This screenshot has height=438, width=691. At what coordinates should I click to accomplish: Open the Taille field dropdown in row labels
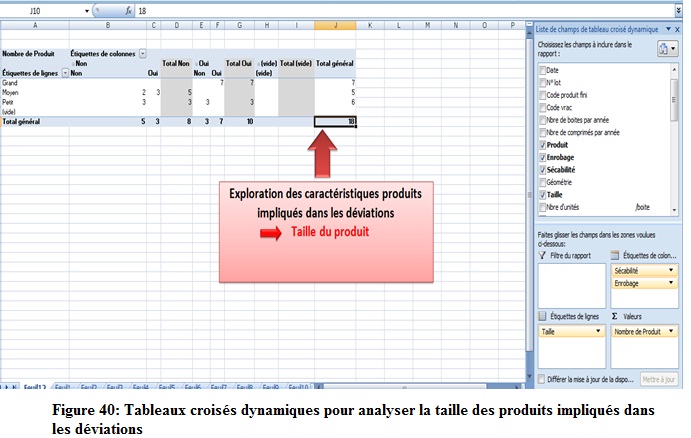598,331
